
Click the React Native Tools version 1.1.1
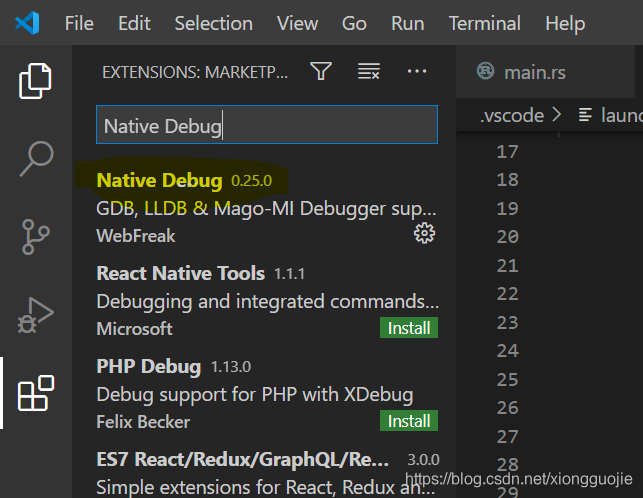click(x=290, y=274)
